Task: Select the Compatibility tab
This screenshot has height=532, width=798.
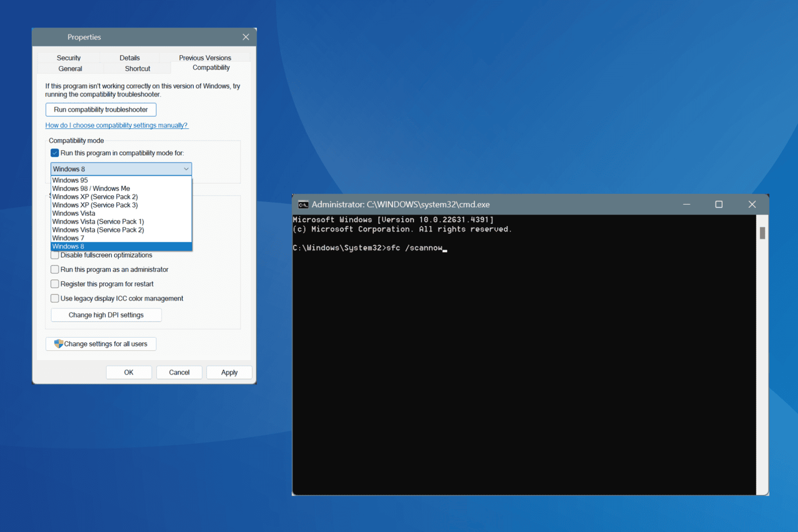Action: tap(211, 68)
